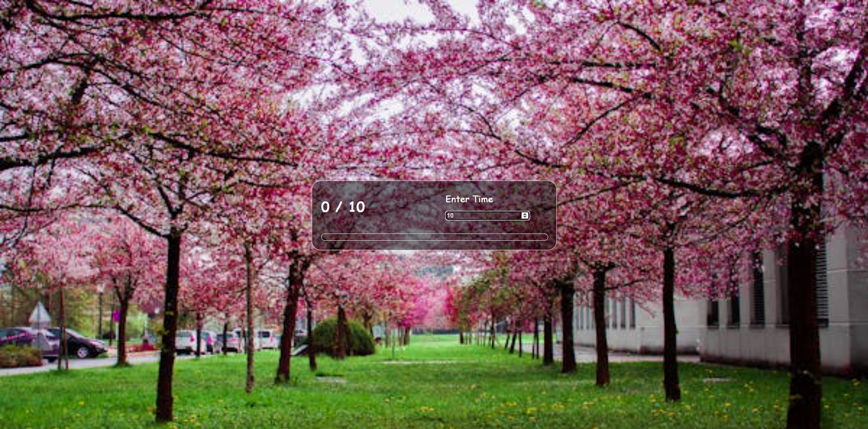The height and width of the screenshot is (429, 868).
Task: Click the Enter Time label
Action: (469, 199)
